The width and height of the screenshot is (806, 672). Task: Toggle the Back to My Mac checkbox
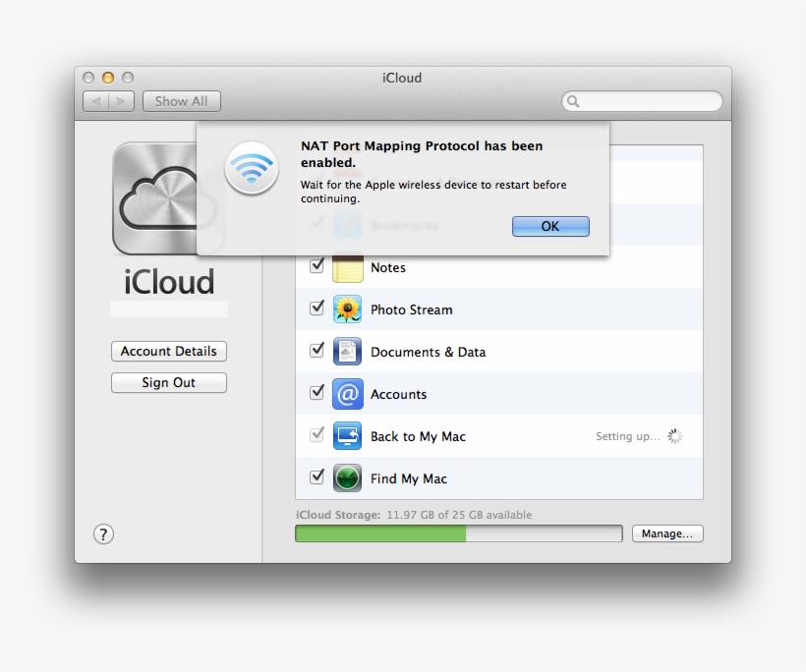pyautogui.click(x=317, y=434)
